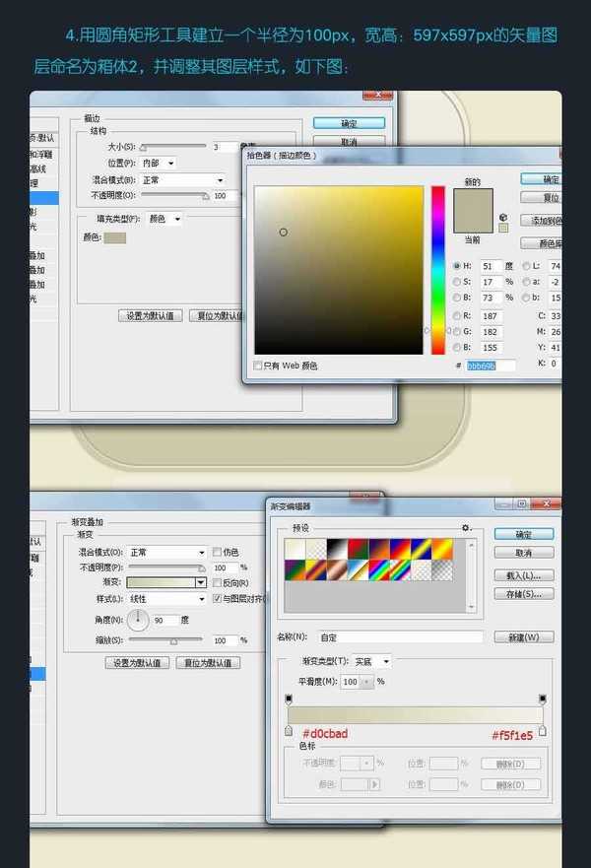Enable the 只有 Web 颜色 checkbox

[258, 366]
